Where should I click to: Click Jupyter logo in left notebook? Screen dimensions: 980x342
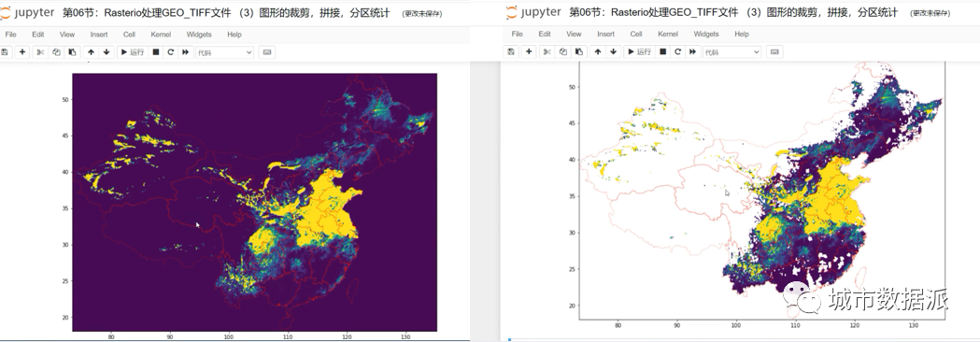coord(27,12)
